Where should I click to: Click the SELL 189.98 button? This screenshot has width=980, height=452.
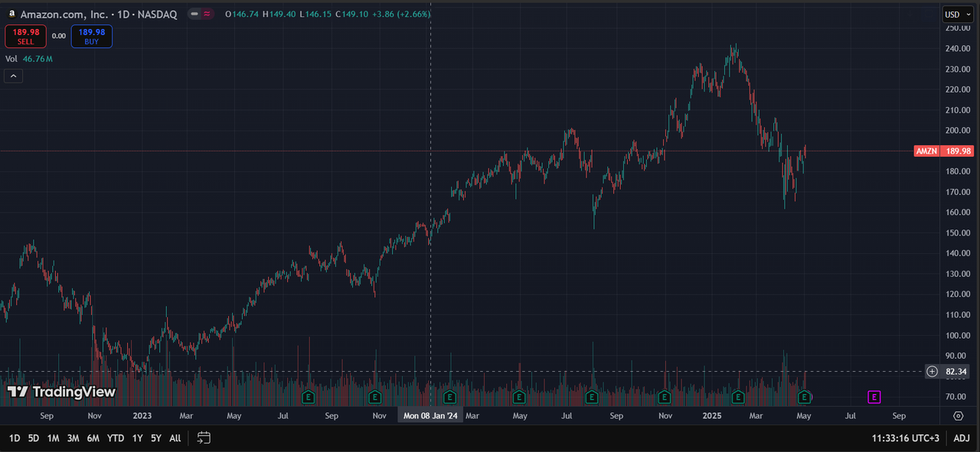coord(25,36)
